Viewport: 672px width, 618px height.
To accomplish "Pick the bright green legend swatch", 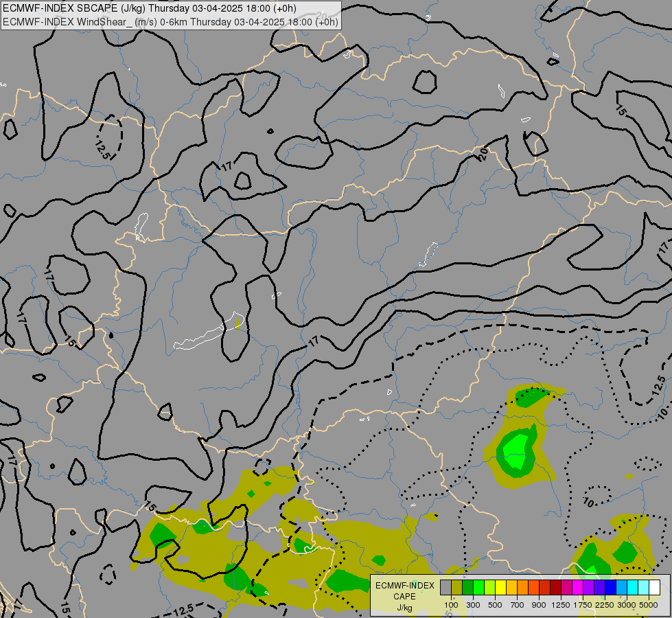I will click(x=478, y=588).
